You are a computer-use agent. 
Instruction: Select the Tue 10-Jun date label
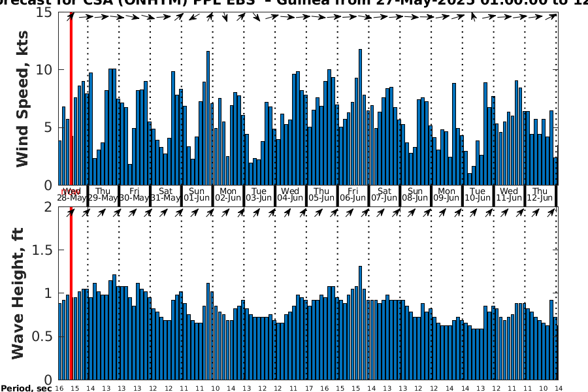(478, 194)
